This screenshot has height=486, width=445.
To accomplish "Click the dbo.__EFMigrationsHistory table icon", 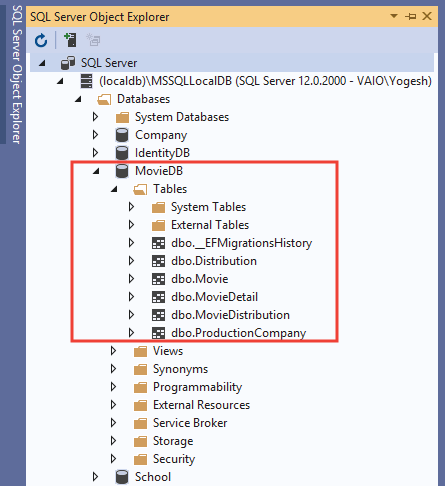I will 158,243.
